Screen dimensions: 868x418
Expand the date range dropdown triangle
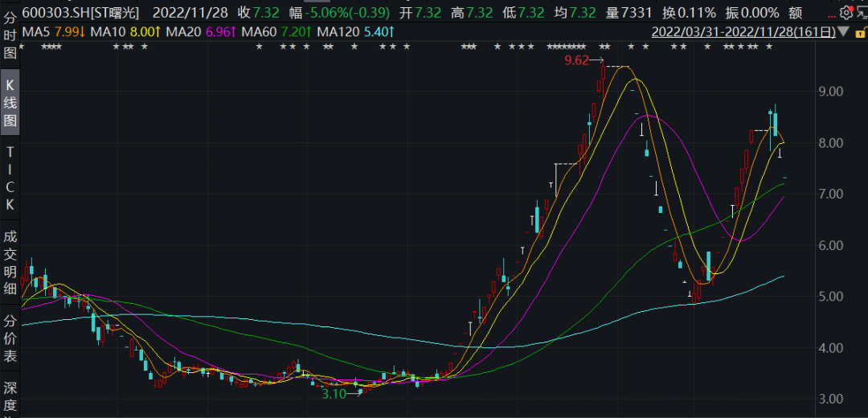(842, 32)
